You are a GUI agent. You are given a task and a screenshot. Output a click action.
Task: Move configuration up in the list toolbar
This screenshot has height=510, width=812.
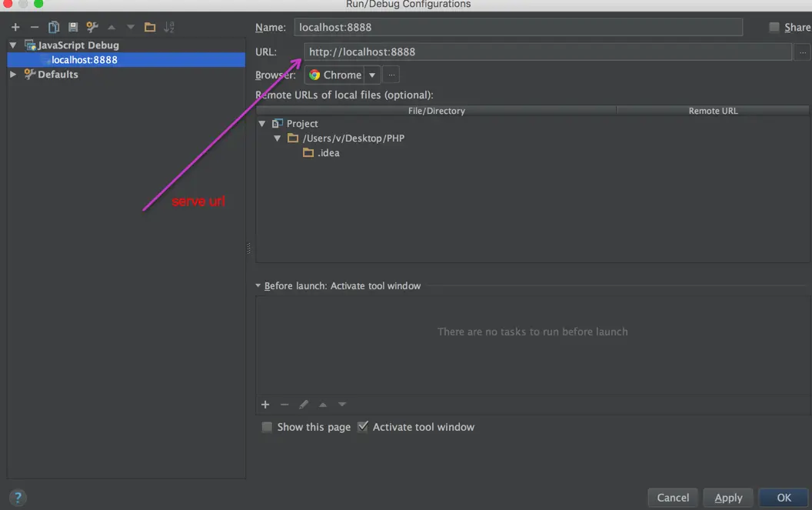tap(111, 27)
